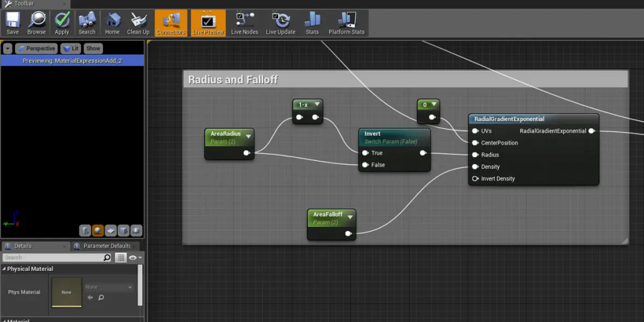Collapse the Physical Material section

click(x=4, y=269)
